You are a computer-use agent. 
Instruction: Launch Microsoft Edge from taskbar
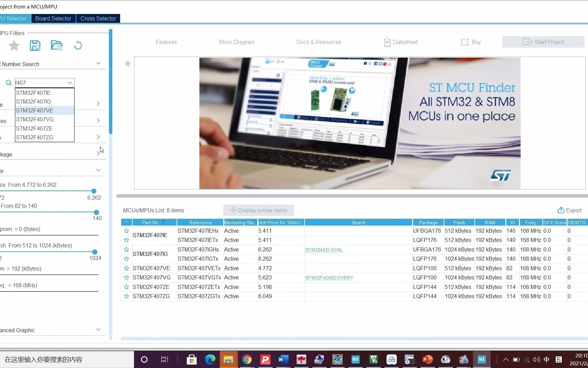pos(210,359)
